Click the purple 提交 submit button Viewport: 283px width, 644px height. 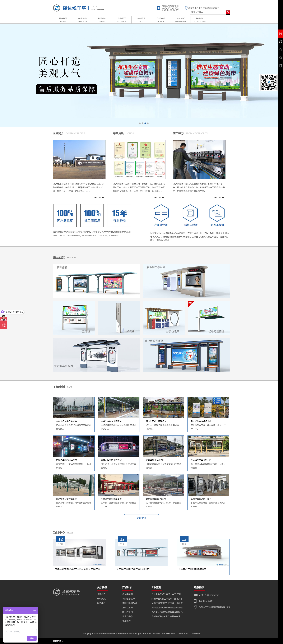click(x=32, y=638)
